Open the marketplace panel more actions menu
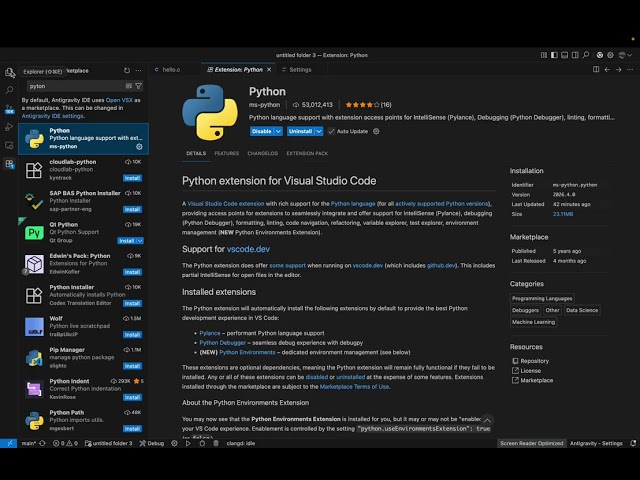This screenshot has height=480, width=640. [x=139, y=71]
